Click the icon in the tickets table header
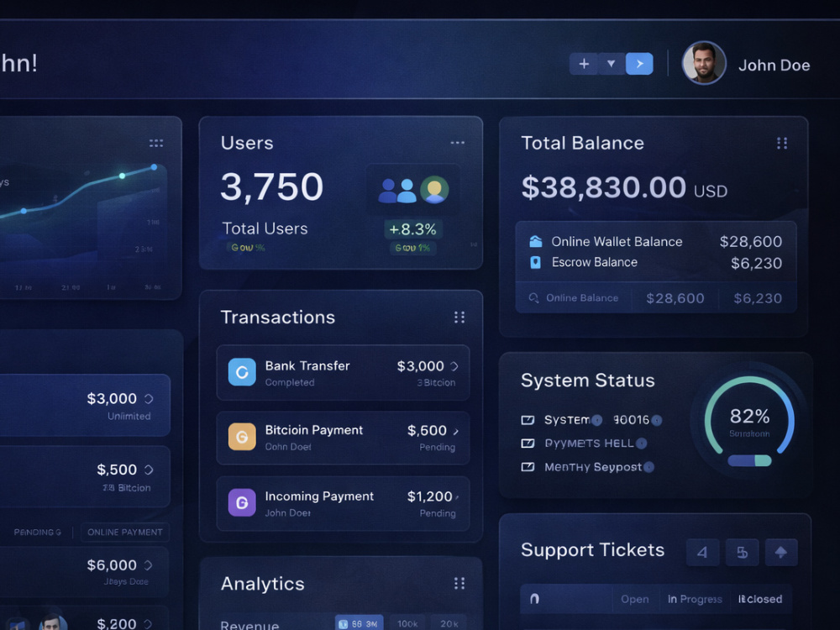Image resolution: width=840 pixels, height=630 pixels. point(534,599)
